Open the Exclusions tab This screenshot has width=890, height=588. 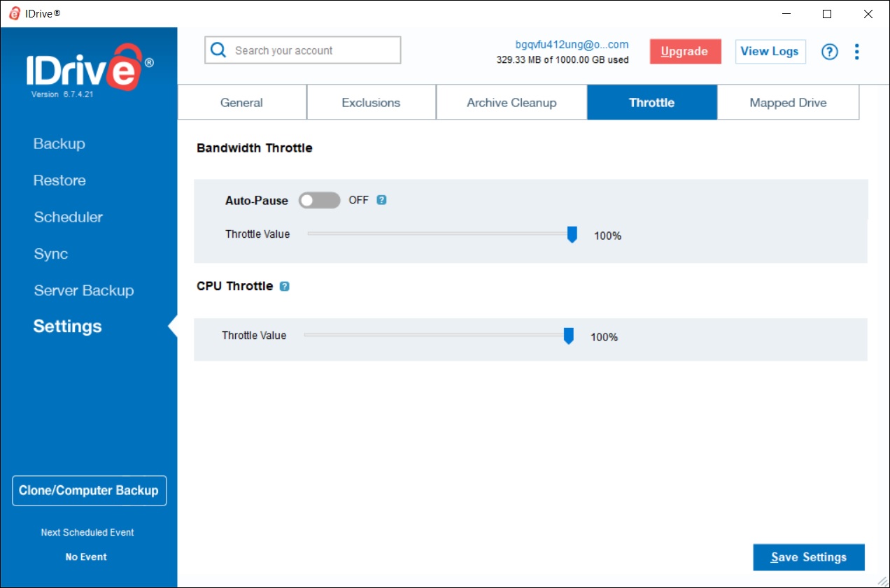(x=371, y=102)
